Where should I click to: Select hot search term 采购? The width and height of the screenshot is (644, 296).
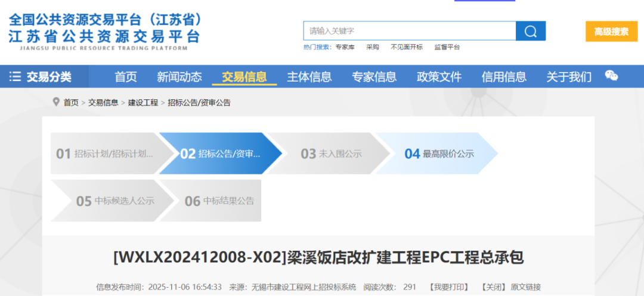[373, 47]
